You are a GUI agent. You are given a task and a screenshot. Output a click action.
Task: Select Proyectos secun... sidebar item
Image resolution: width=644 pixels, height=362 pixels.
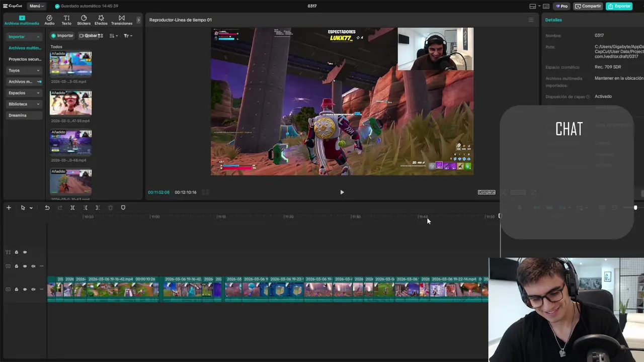point(24,59)
